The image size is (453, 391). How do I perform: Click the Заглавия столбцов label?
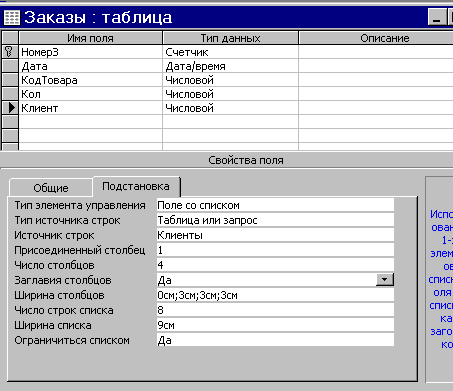point(63,280)
